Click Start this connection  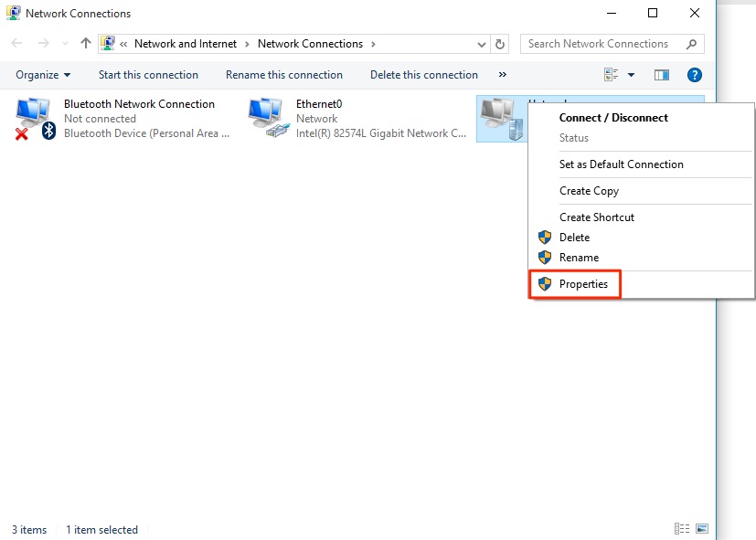pos(148,75)
